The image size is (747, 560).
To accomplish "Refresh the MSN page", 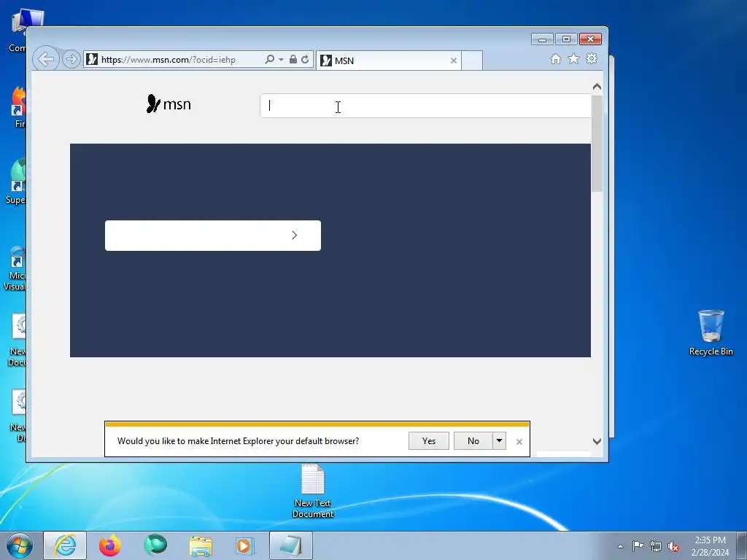I will (x=305, y=59).
